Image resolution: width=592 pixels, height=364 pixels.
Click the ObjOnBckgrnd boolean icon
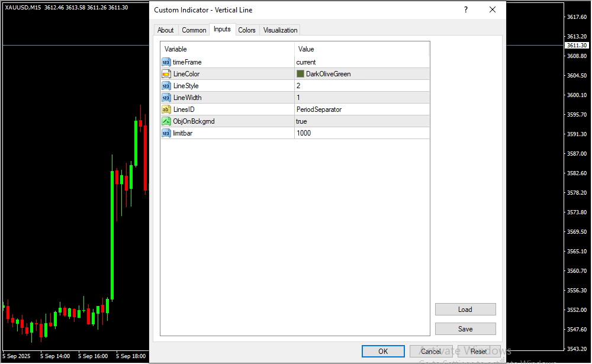click(166, 121)
